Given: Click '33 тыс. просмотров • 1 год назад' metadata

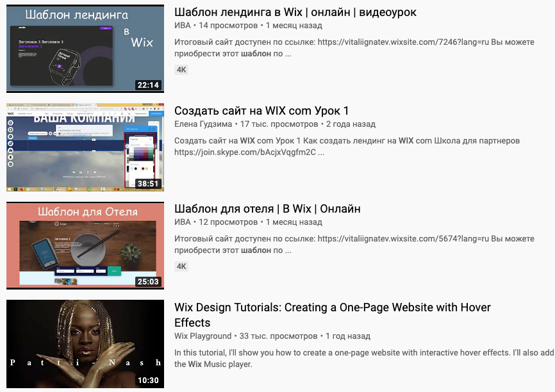Looking at the screenshot, I should click(x=305, y=336).
